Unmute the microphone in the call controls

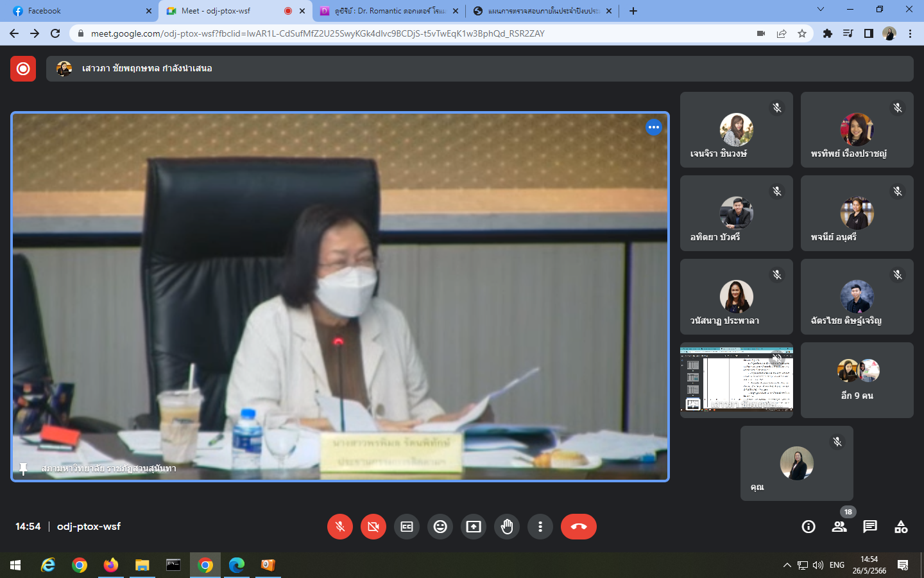click(x=340, y=527)
